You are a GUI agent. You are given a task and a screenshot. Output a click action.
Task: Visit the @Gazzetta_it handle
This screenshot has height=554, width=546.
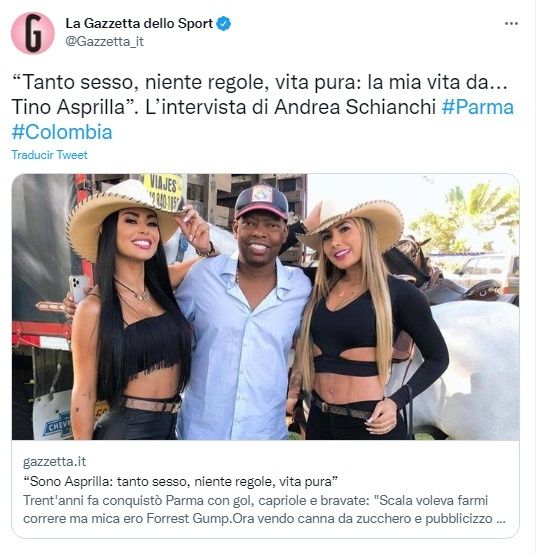click(105, 42)
